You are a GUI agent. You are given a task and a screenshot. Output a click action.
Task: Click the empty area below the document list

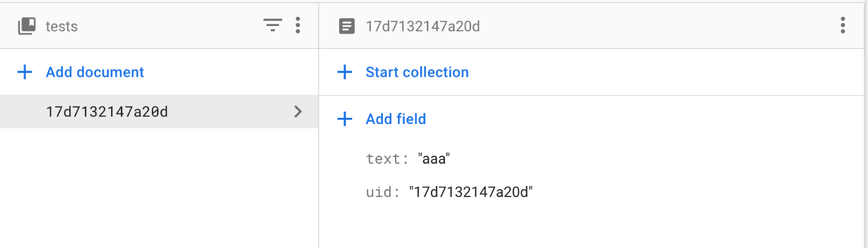pos(159,189)
